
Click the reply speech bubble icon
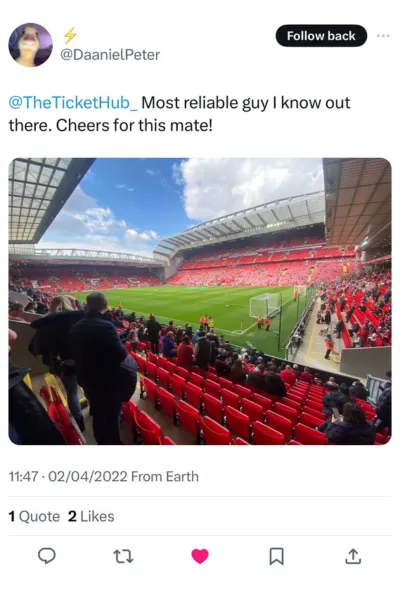(47, 556)
